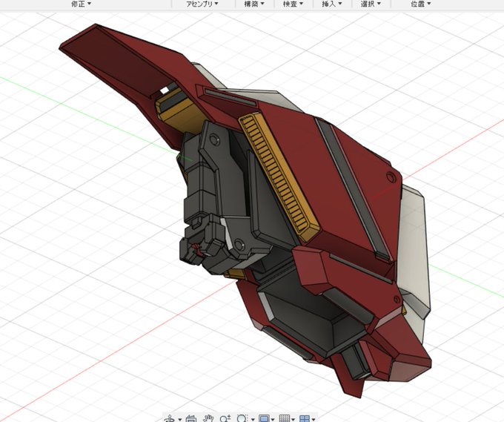This screenshot has height=422, width=504.
Task: Open the Display Settings monitor icon
Action: pyautogui.click(x=264, y=419)
